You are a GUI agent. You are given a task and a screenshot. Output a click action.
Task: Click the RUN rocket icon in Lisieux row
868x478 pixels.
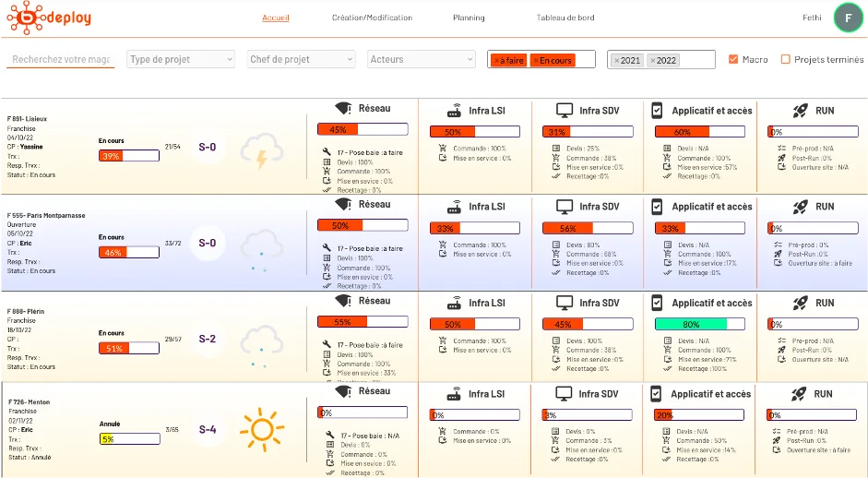click(800, 111)
